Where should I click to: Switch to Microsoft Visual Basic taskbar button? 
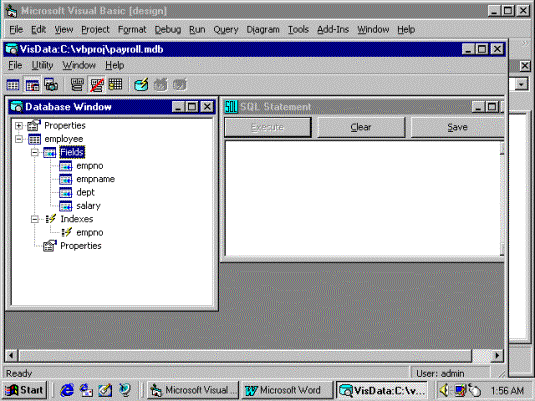[x=193, y=390]
